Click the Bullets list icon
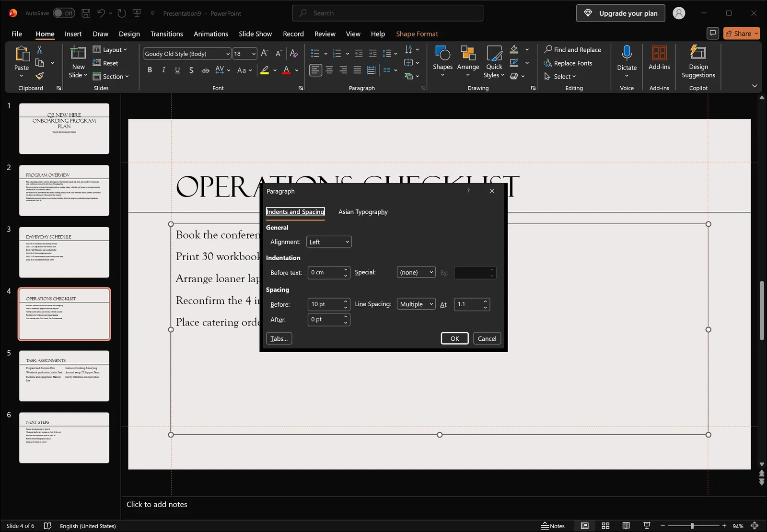 [x=315, y=53]
